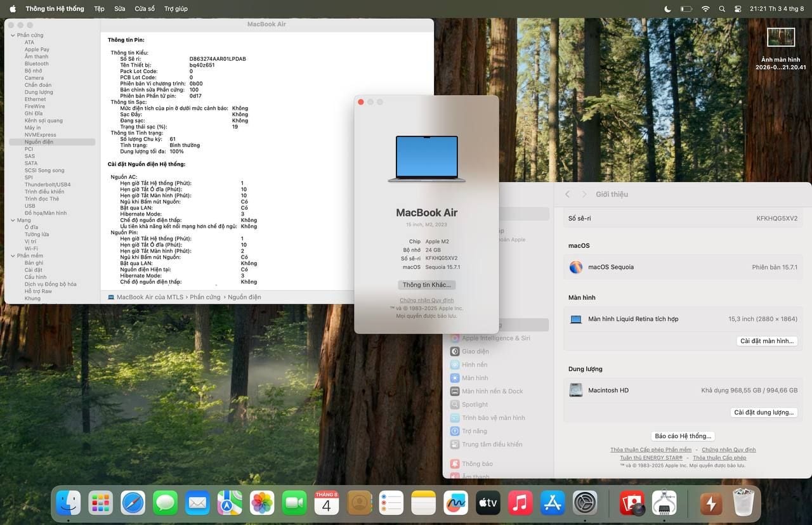This screenshot has width=812, height=525.
Task: Click Phần cứng in the path bar
Action: (205, 297)
